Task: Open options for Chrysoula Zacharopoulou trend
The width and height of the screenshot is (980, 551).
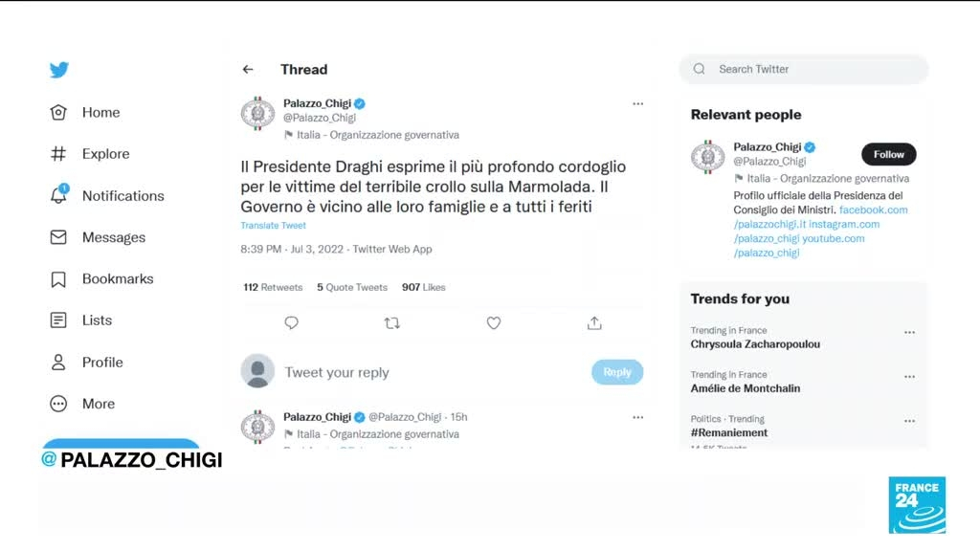Action: [x=909, y=333]
